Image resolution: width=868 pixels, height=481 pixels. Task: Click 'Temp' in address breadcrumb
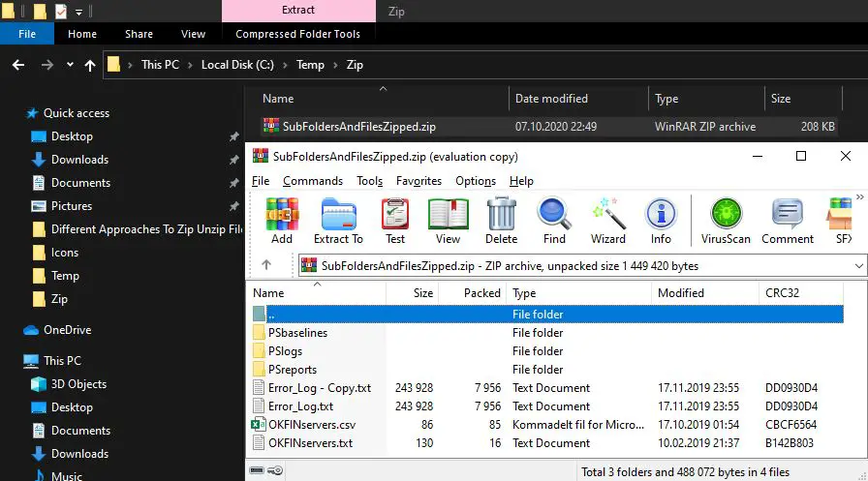pyautogui.click(x=310, y=65)
